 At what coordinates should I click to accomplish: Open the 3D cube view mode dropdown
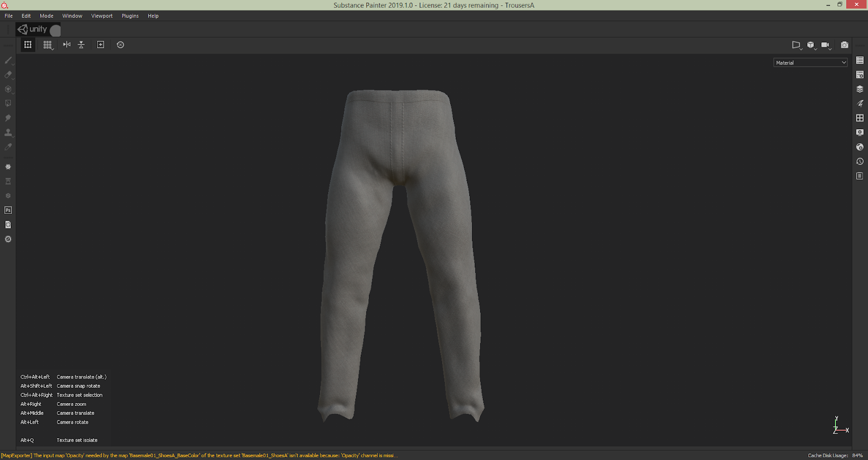[x=811, y=45]
